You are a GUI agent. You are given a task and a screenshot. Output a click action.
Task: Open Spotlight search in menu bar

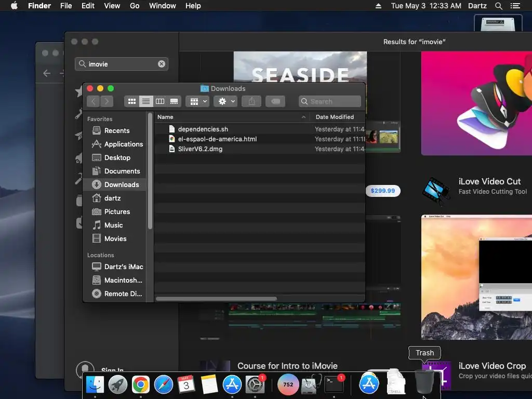click(x=498, y=6)
